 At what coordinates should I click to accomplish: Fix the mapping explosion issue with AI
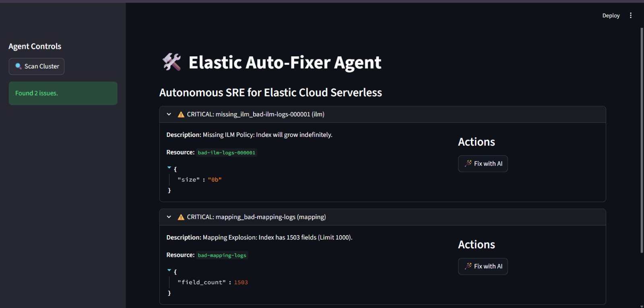[483, 267]
